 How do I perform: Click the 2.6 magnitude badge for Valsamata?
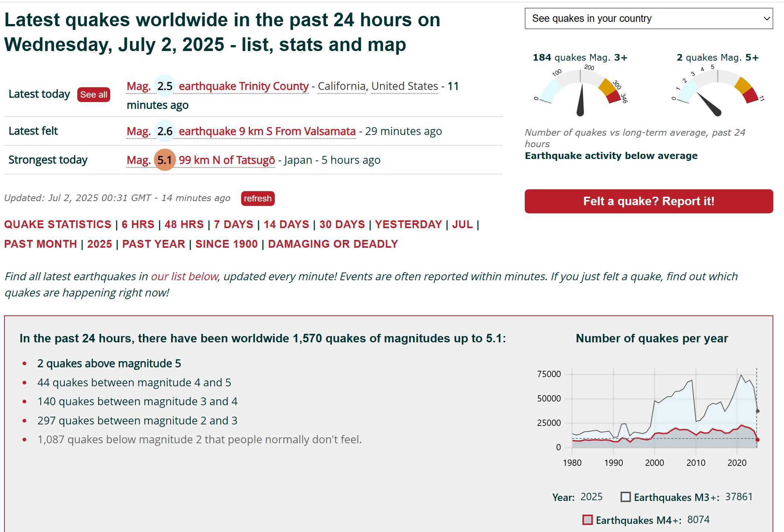165,131
